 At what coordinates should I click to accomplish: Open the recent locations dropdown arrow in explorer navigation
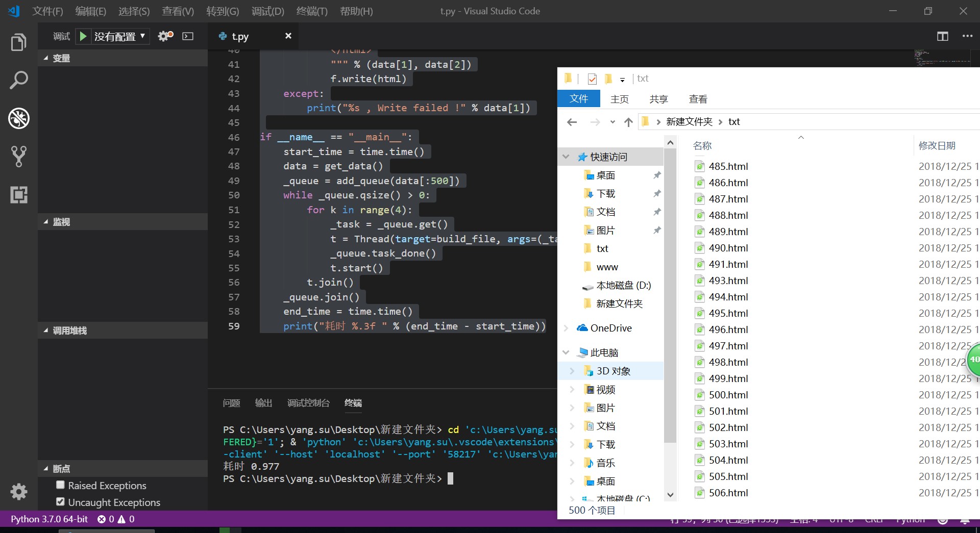pos(612,122)
